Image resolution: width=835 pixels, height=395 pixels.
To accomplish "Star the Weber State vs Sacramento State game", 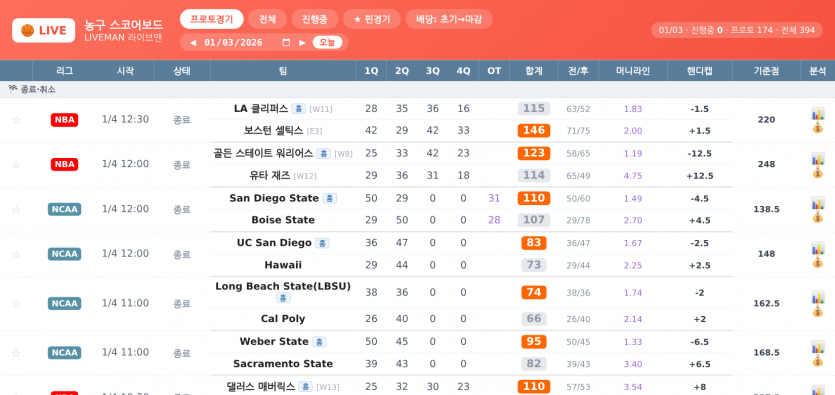I will (16, 353).
